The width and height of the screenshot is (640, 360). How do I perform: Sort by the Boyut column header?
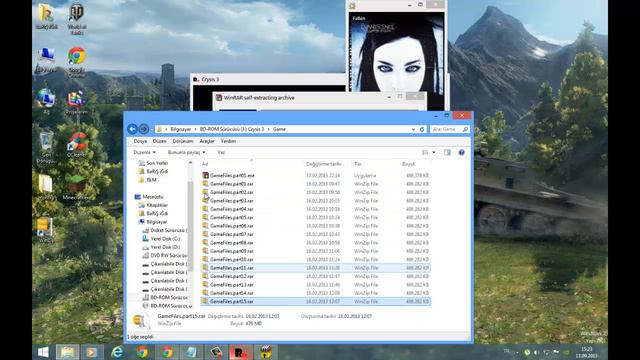tap(408, 164)
